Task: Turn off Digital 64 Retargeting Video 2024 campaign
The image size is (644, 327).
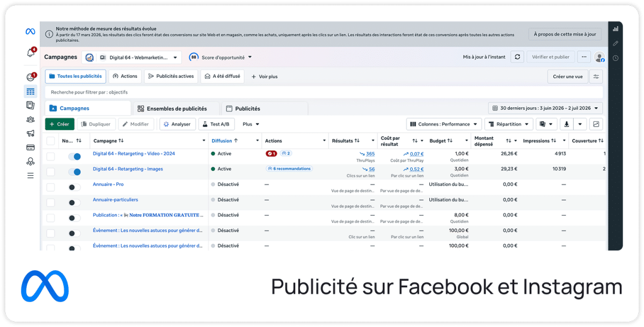Action: click(75, 157)
